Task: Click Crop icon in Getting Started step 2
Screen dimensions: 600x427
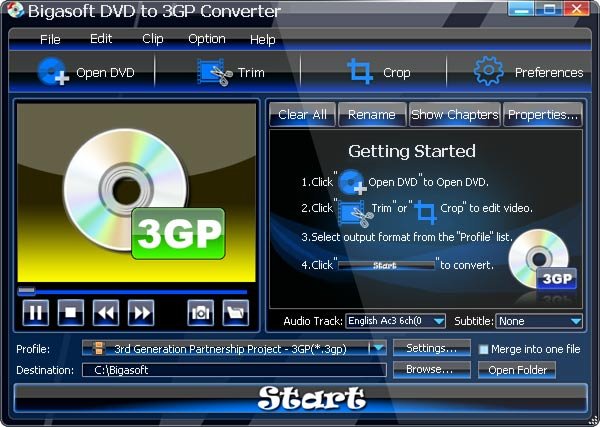Action: [x=426, y=212]
